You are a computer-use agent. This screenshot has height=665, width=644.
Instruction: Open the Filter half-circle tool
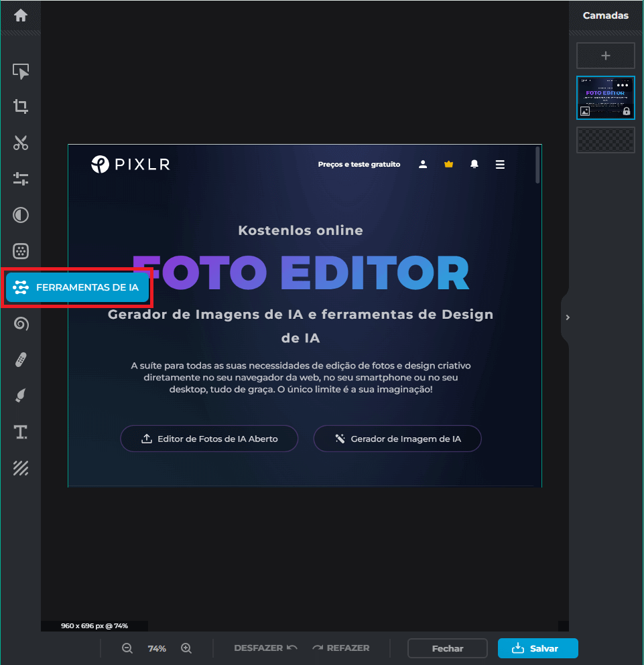[20, 215]
